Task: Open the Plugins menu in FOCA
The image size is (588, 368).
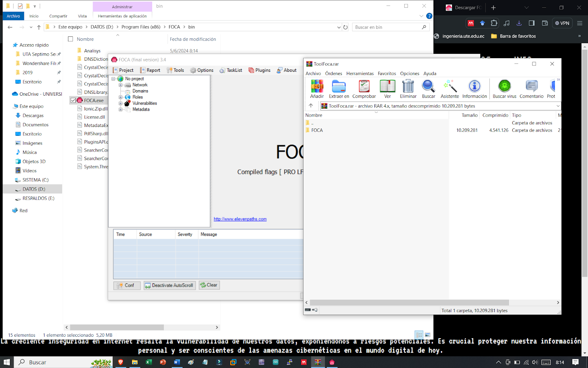Action: pyautogui.click(x=259, y=70)
